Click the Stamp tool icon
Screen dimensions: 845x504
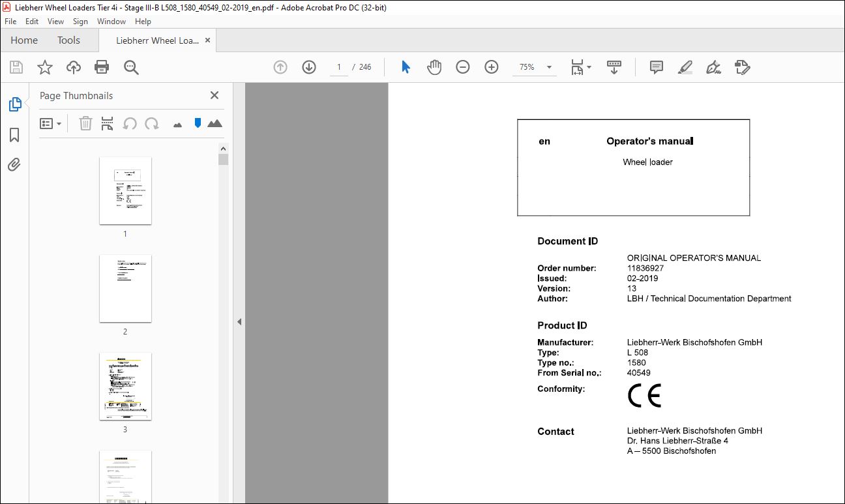coord(742,67)
